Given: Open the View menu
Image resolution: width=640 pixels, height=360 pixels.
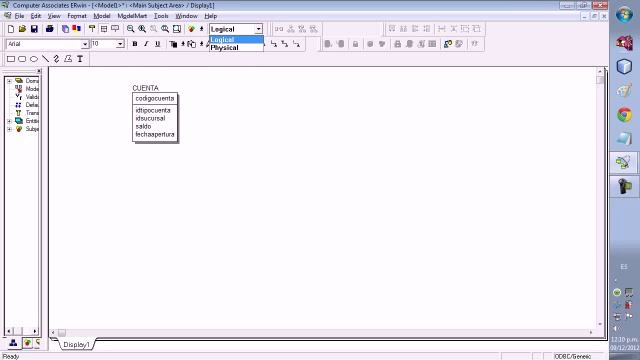Looking at the screenshot, I should coord(54,16).
